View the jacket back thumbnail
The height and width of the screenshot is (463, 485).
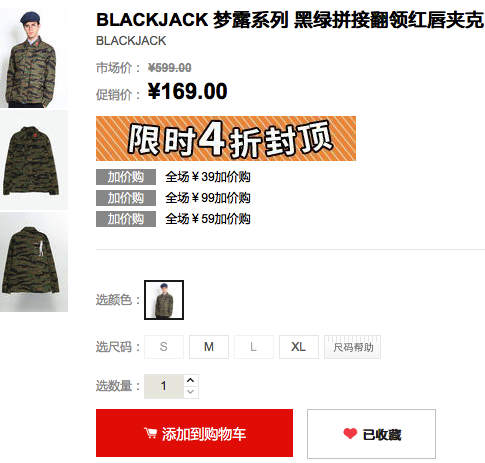pyautogui.click(x=34, y=262)
